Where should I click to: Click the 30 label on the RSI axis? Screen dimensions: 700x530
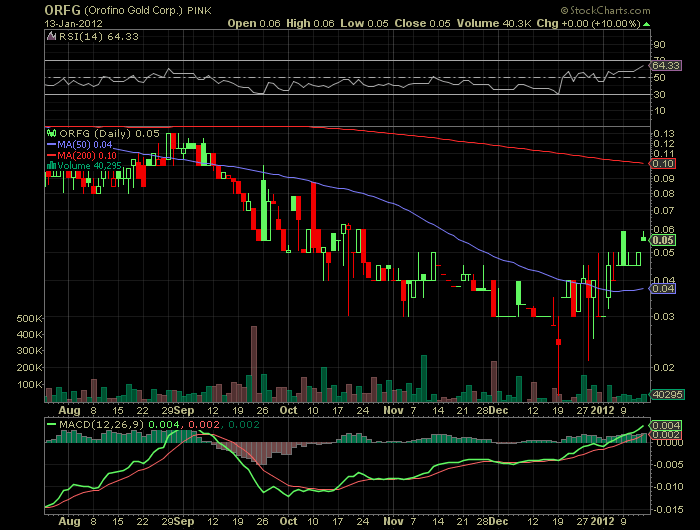pyautogui.click(x=659, y=94)
